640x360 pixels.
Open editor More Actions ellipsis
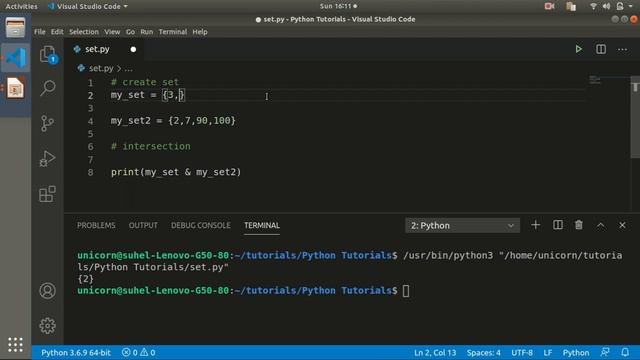622,49
